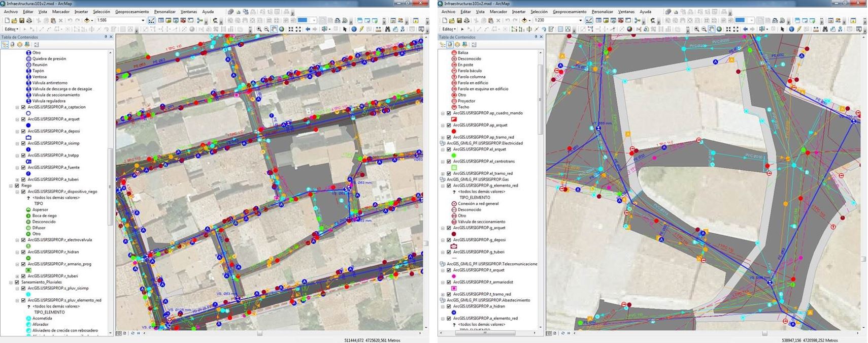Open Marcador menu in left window
The height and width of the screenshot is (343, 868).
click(x=61, y=12)
